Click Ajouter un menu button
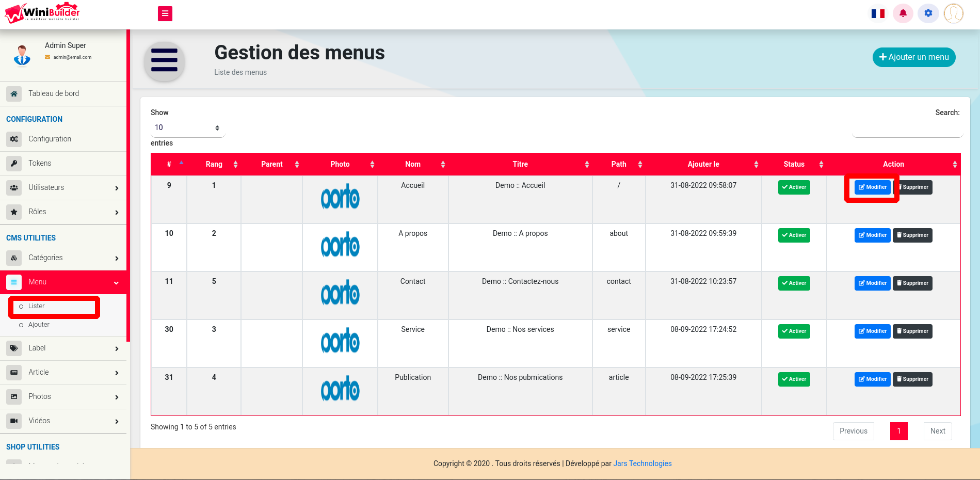980x480 pixels. pos(914,57)
